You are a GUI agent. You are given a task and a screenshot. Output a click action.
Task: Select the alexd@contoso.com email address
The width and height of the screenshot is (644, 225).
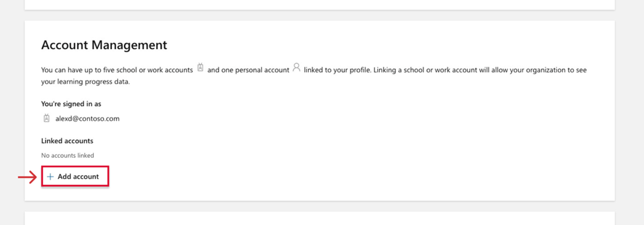click(87, 119)
